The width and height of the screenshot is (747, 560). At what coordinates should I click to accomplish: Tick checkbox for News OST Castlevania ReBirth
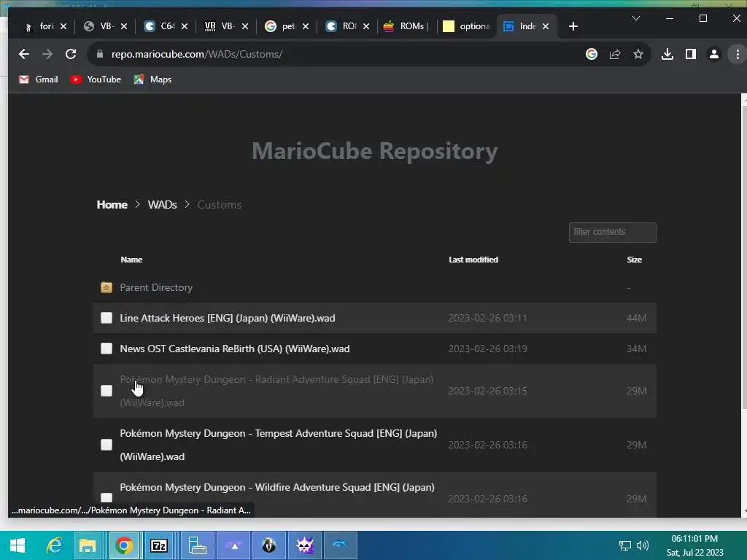tap(107, 349)
